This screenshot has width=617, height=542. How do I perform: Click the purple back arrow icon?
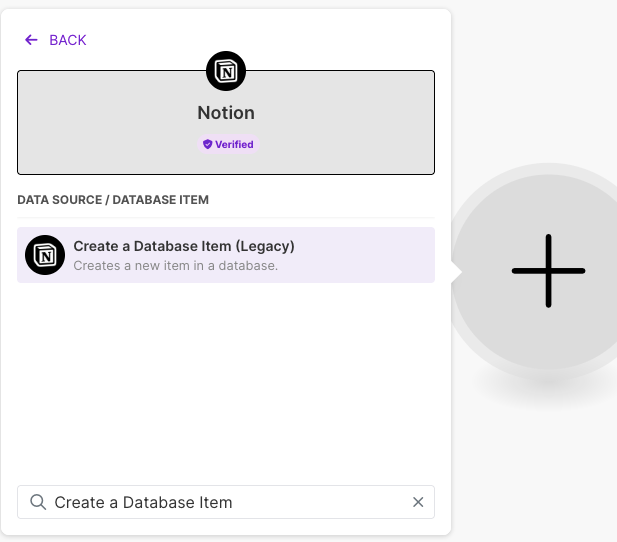point(31,40)
